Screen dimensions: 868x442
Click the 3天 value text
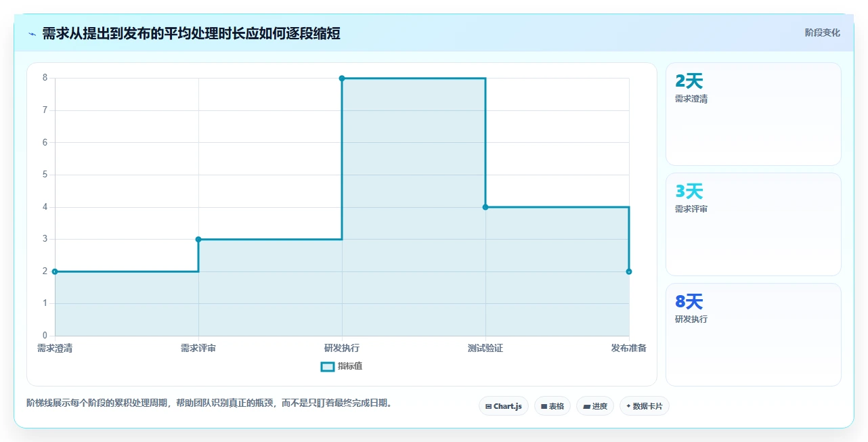tap(689, 192)
